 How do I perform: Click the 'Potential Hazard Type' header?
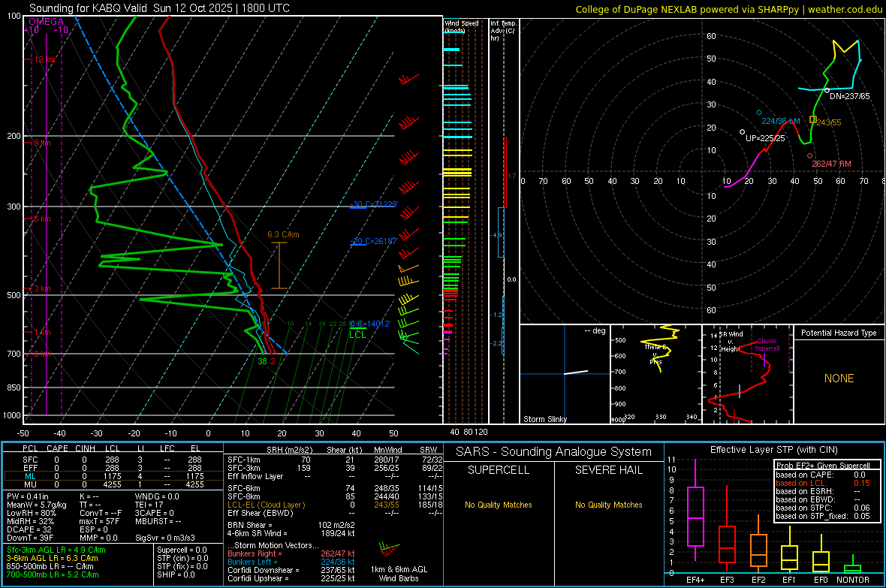(839, 333)
